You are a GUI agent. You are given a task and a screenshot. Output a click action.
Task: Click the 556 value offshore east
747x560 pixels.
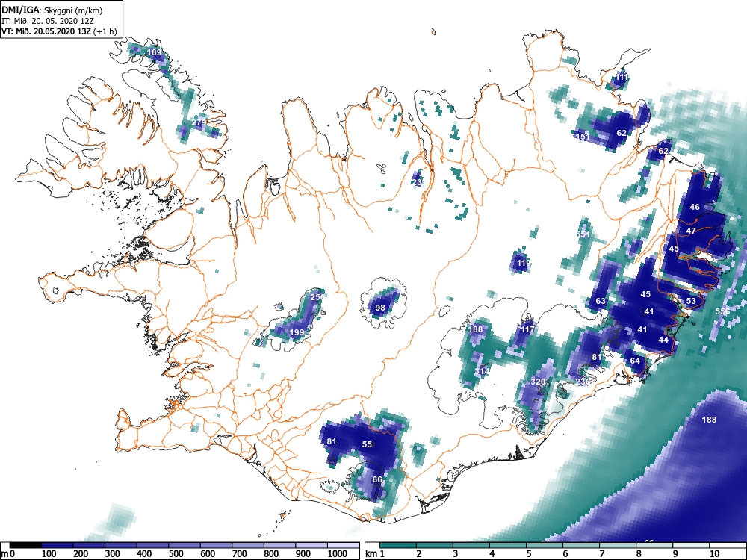(722, 311)
